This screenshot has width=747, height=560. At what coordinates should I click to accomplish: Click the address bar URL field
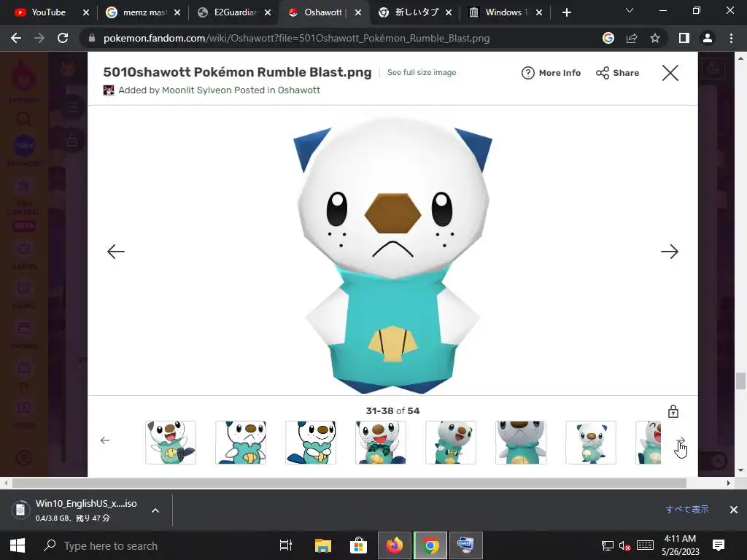[296, 38]
